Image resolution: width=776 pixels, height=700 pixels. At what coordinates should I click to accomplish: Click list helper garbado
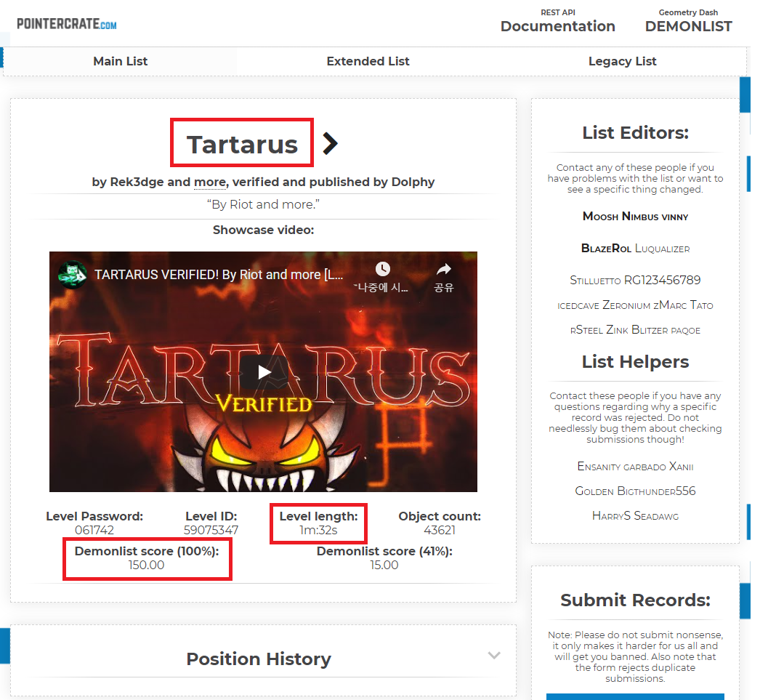644,467
